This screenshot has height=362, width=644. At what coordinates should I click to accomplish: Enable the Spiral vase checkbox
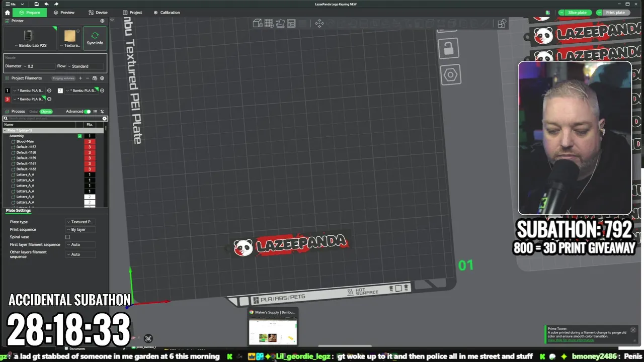tap(67, 237)
